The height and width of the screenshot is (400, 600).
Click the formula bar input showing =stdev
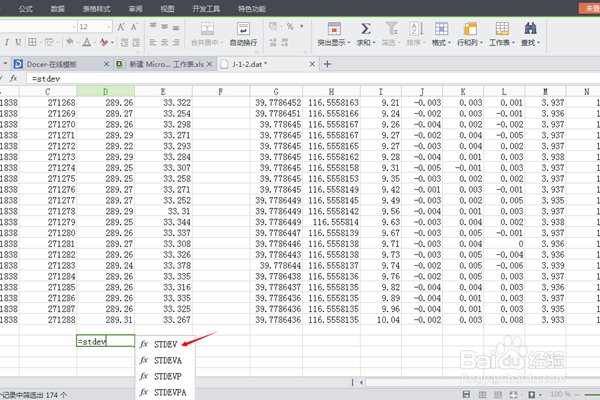(313, 78)
